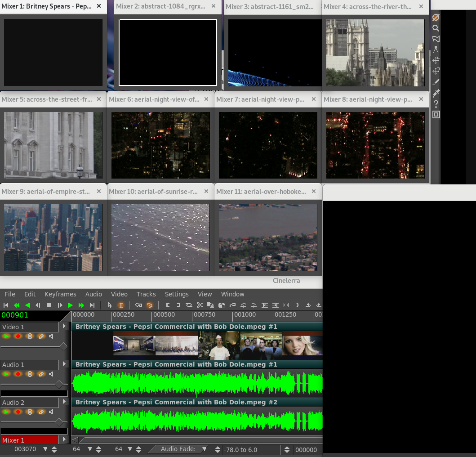The width and height of the screenshot is (476, 457).
Task: Click the stop playback button
Action: tap(49, 305)
